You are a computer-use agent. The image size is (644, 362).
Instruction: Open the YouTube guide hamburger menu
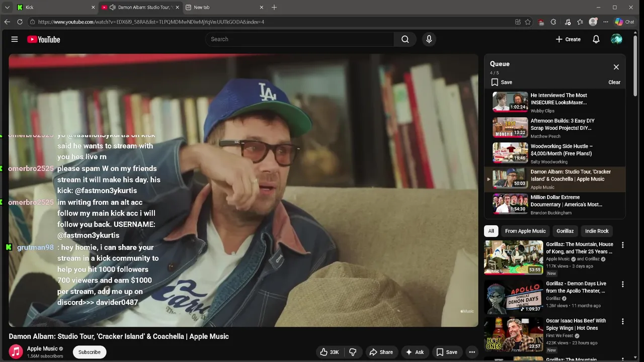15,39
